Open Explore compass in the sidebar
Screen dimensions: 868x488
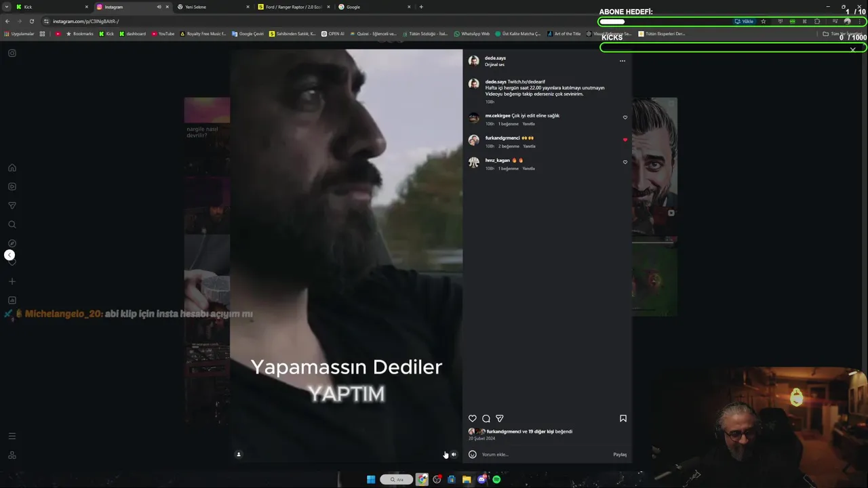coord(12,243)
